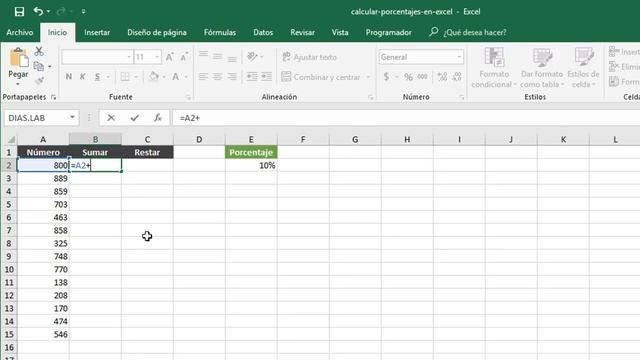Apply thousands separator style
640x360 pixels.
(422, 77)
